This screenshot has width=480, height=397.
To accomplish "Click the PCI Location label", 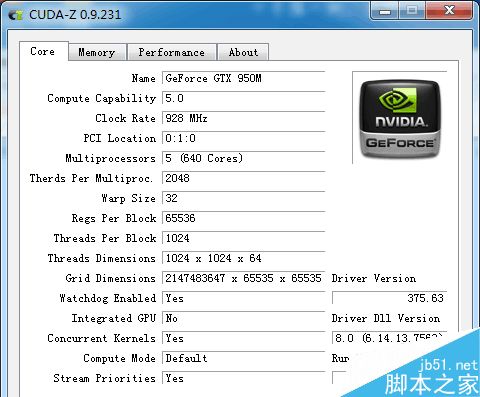I will 120,138.
